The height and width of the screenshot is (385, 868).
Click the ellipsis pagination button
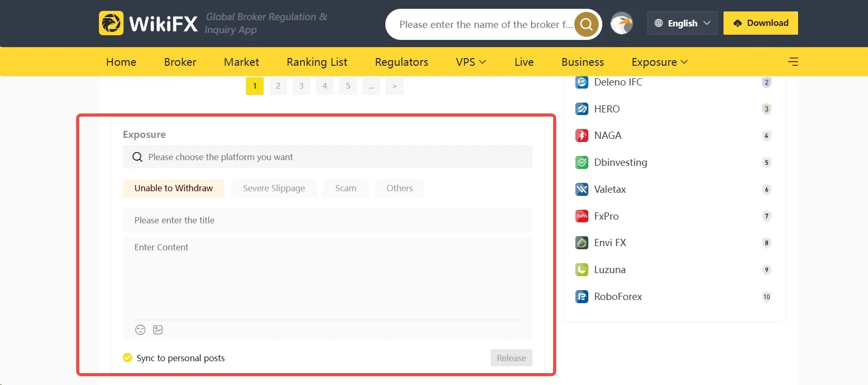point(371,86)
